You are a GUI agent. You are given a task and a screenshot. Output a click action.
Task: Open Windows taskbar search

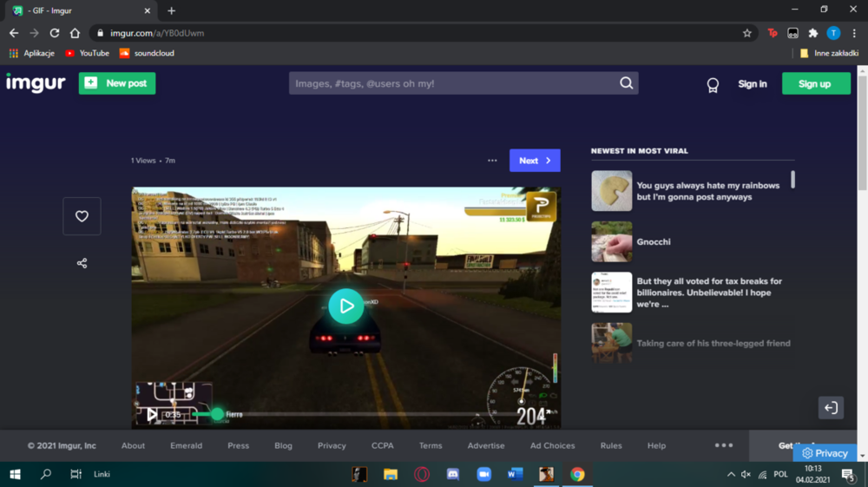pyautogui.click(x=46, y=474)
